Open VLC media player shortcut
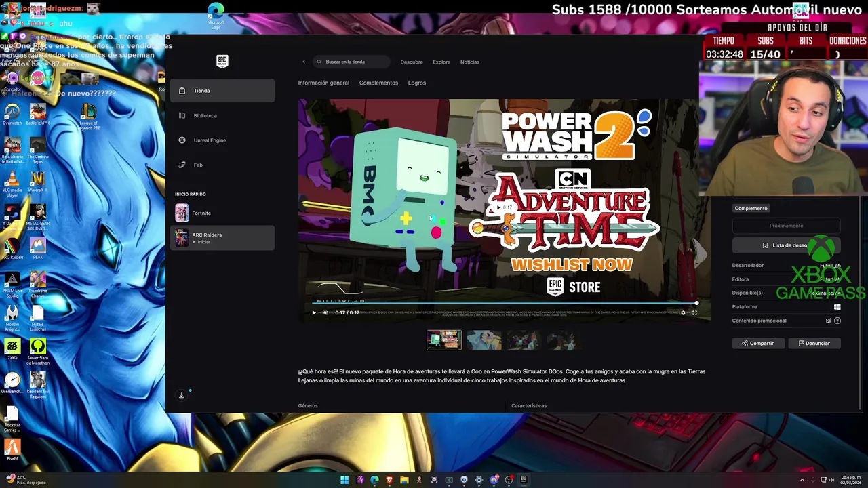Image resolution: width=868 pixels, height=488 pixels. coord(12,184)
